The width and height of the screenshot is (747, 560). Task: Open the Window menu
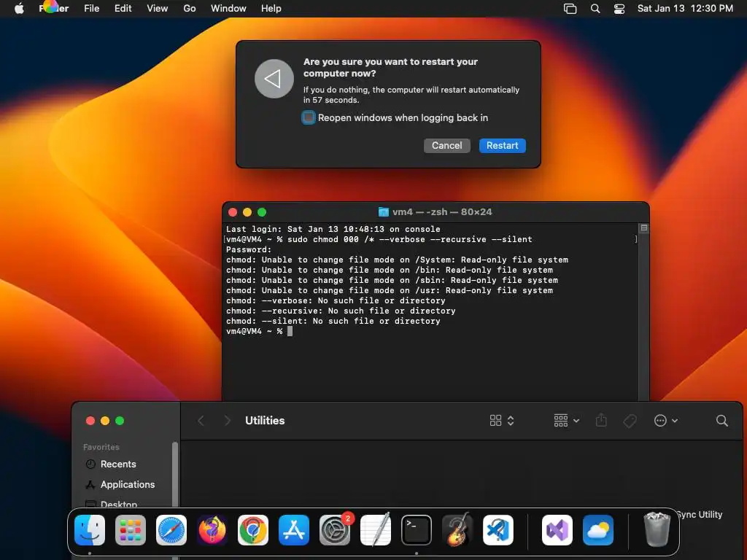point(228,9)
